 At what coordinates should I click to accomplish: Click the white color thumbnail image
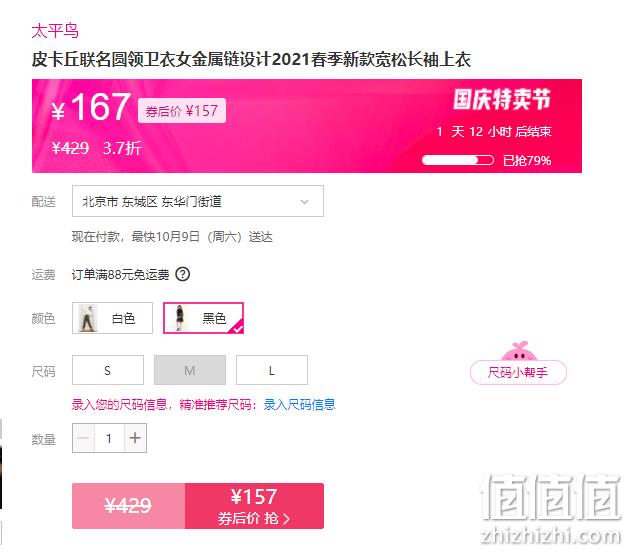click(x=88, y=318)
